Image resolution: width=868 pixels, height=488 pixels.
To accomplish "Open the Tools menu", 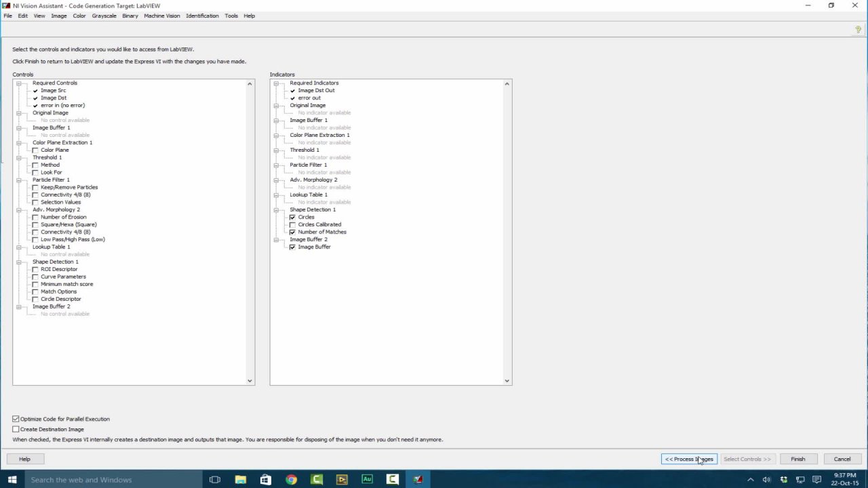I will tap(231, 16).
